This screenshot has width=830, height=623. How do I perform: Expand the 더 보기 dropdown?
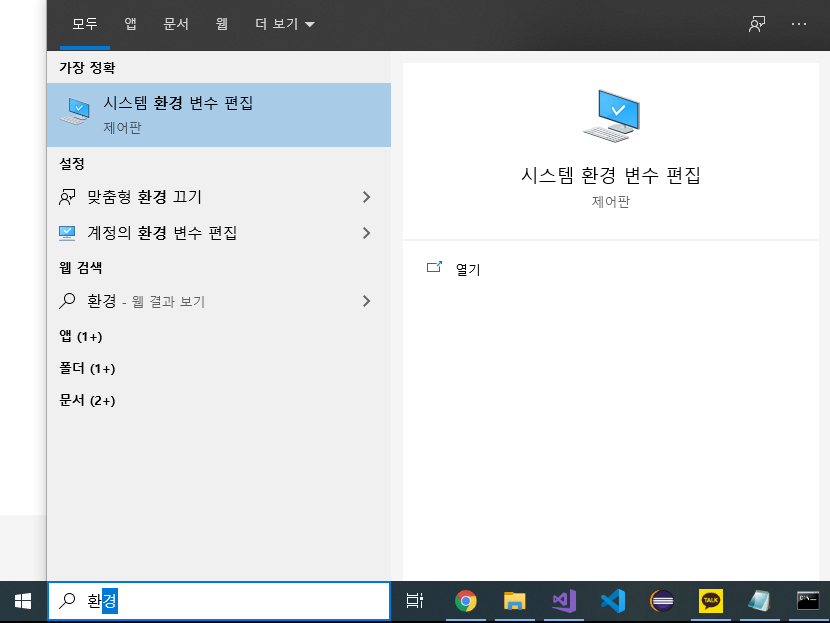[x=285, y=24]
